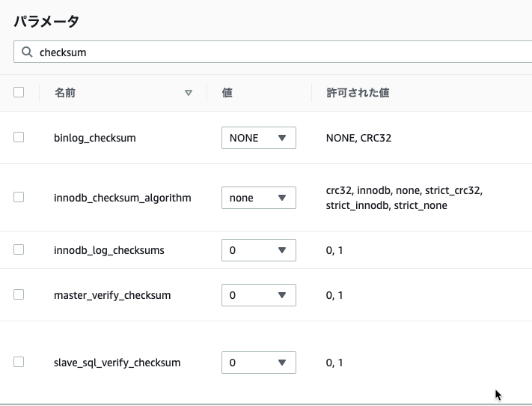Image resolution: width=532 pixels, height=406 pixels.
Task: Select the innodb_checksum_algorithm row checkbox
Action: tap(19, 197)
